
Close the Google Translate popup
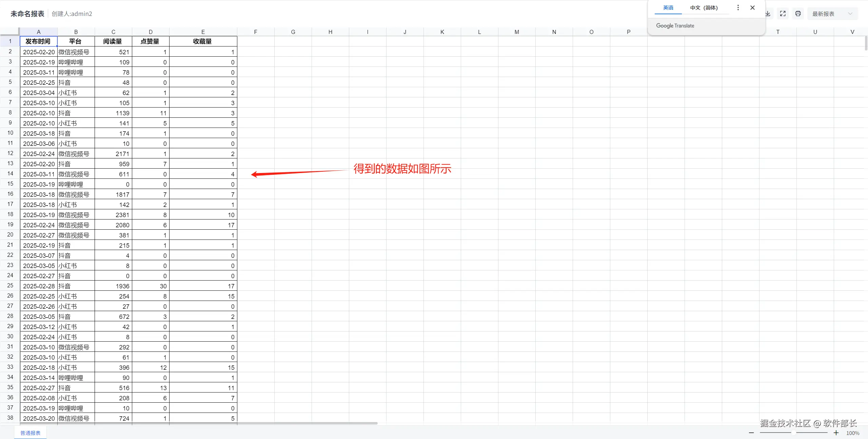pos(752,7)
